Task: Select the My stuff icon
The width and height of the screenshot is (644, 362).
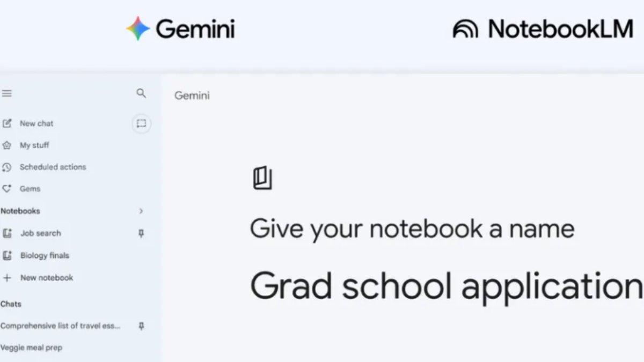Action: pos(7,145)
